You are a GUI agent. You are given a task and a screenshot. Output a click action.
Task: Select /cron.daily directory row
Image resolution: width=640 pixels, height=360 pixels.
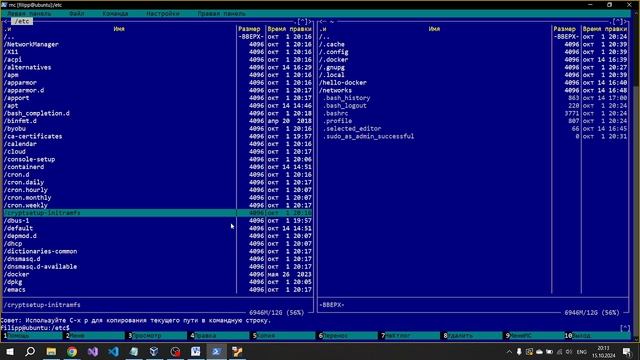[158, 182]
